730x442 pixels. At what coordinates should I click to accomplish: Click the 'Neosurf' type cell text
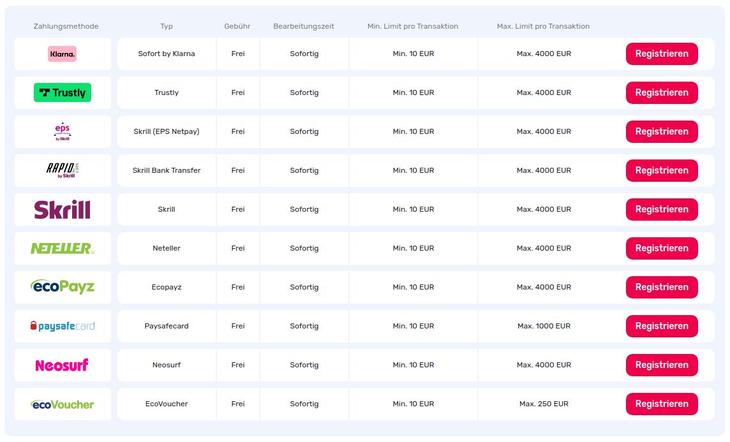coord(167,365)
